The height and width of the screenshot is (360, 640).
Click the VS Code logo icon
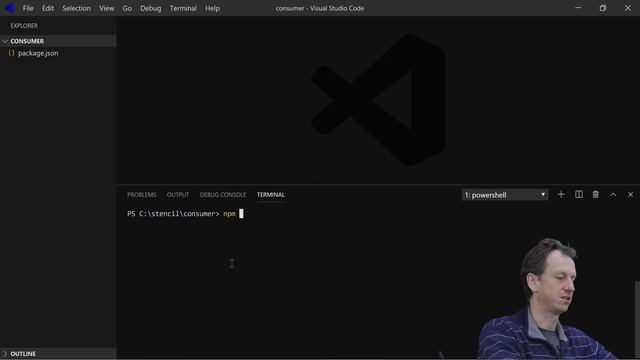[x=10, y=8]
